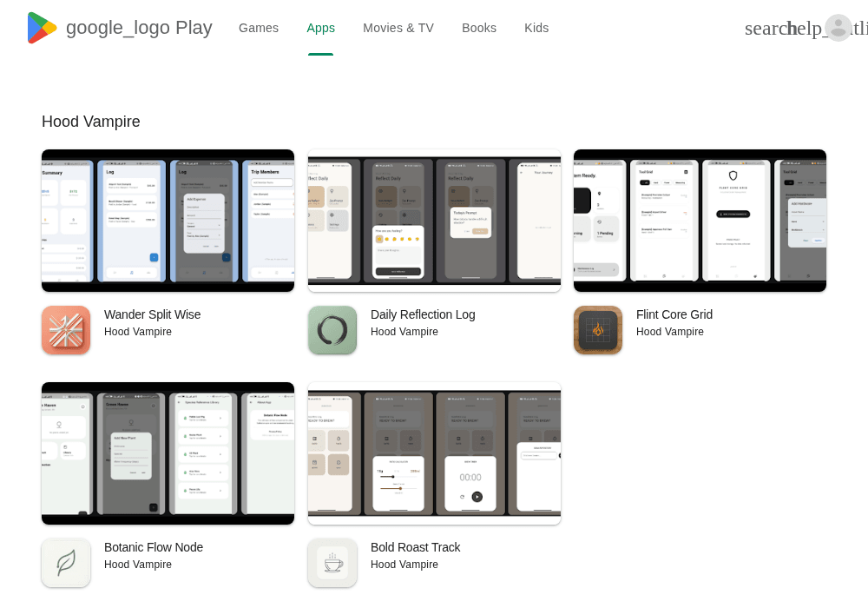View the Daily Reflection Log screenshots banner

[434, 221]
